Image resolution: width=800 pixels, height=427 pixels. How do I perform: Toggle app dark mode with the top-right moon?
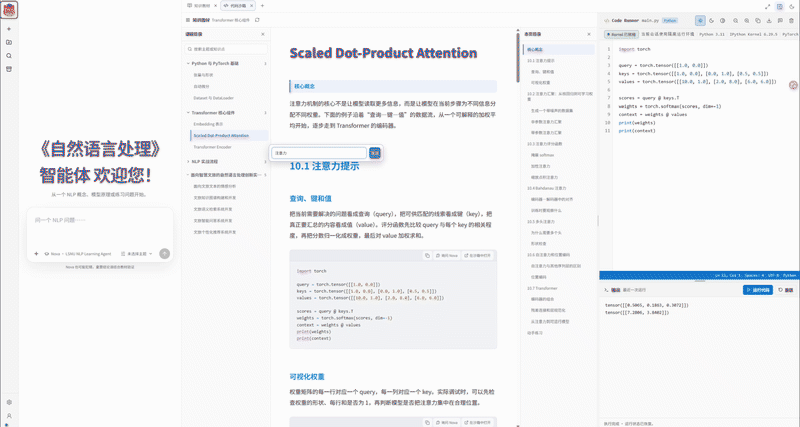point(792,7)
